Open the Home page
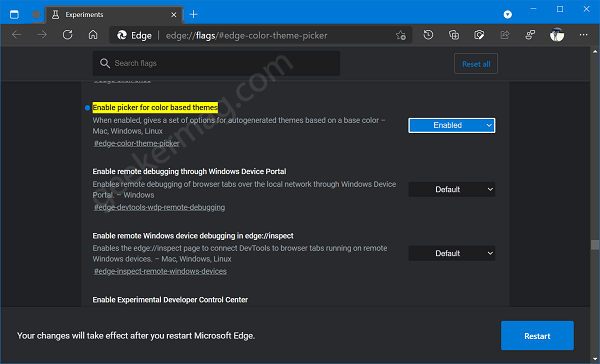This screenshot has height=364, width=600. click(93, 35)
